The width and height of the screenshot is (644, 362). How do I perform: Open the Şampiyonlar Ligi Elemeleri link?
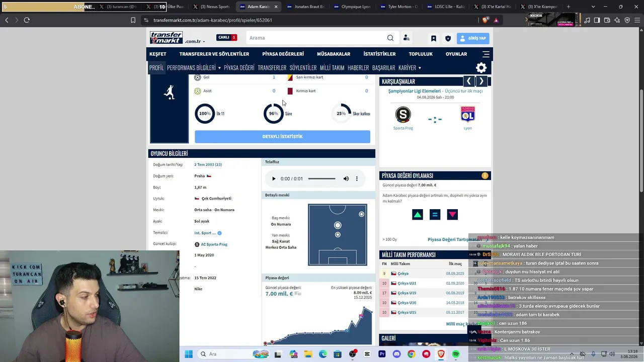[414, 91]
